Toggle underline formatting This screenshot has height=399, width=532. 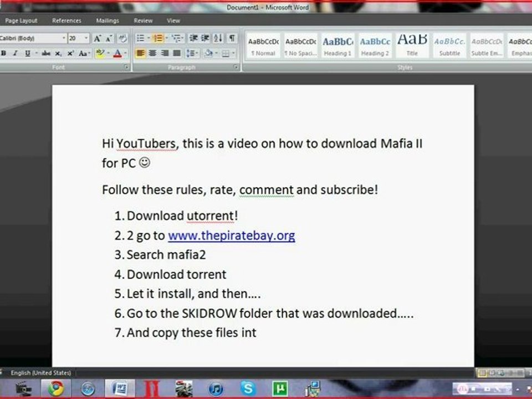tap(28, 53)
